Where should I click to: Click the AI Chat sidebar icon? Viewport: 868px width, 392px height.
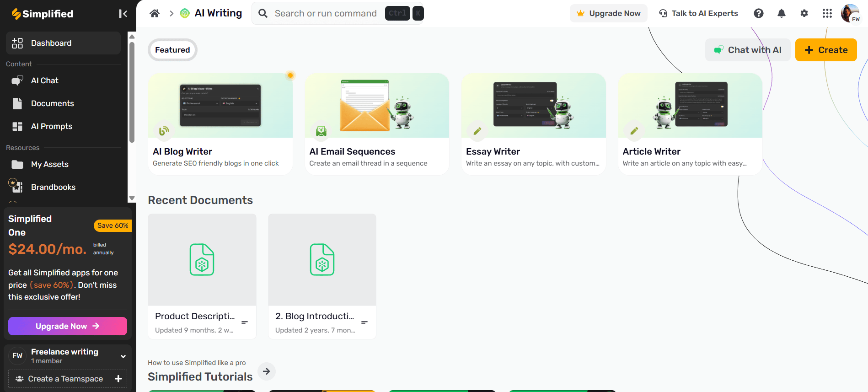coord(17,81)
